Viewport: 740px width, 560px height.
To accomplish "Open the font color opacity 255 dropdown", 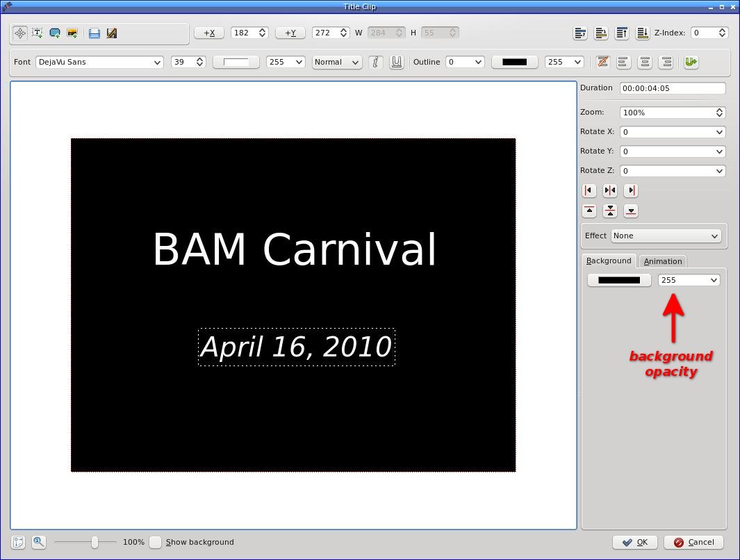I will coord(285,62).
